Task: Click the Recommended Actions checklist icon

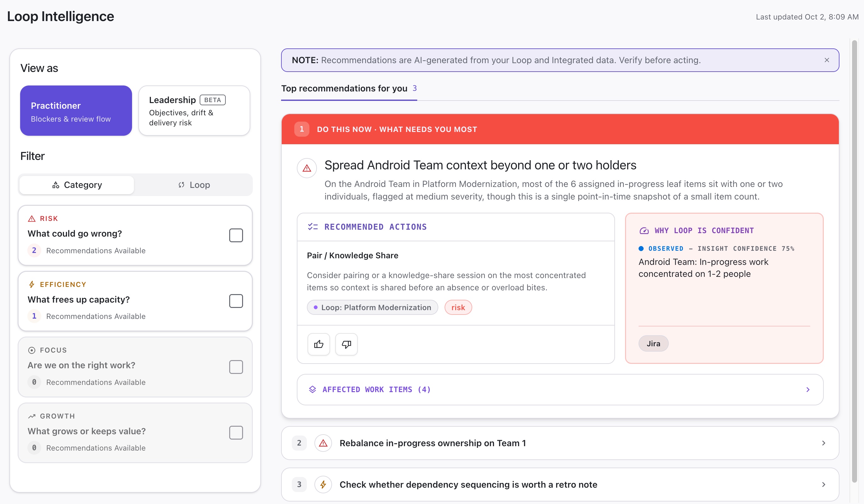Action: pos(313,227)
